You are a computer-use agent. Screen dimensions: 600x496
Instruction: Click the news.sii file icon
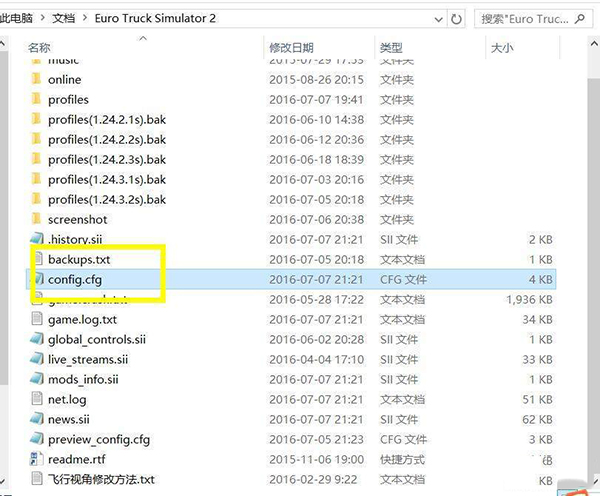[37, 419]
